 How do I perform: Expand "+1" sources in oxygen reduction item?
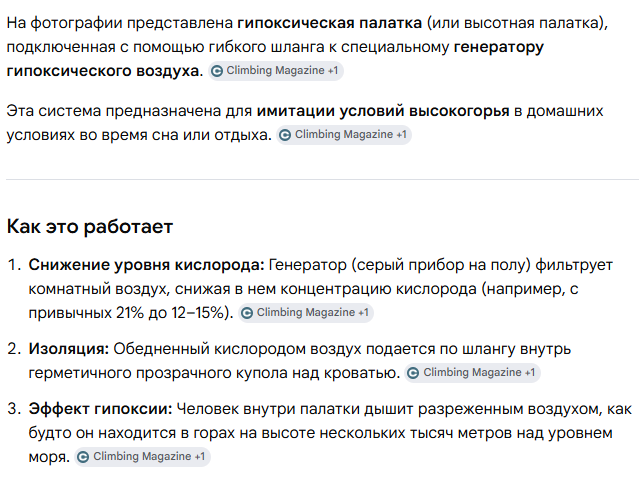click(x=363, y=313)
